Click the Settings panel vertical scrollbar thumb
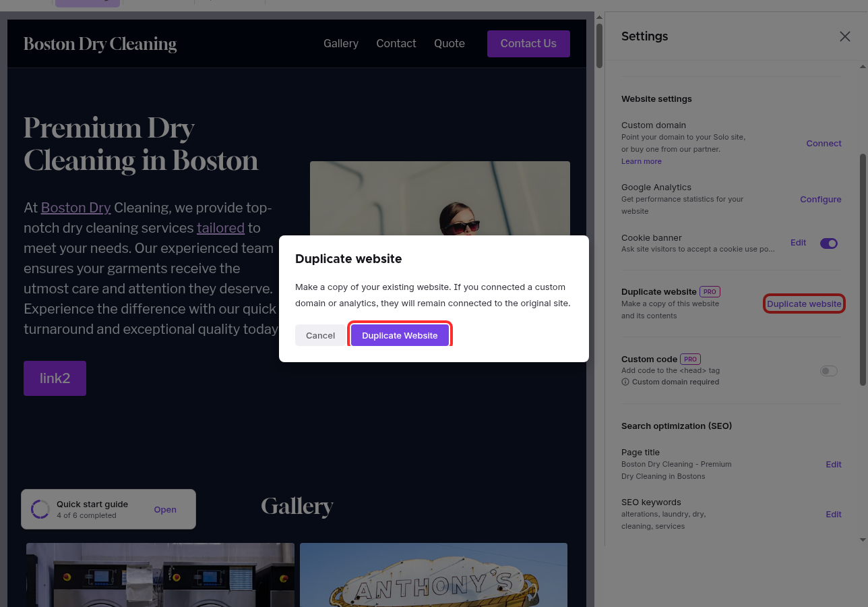The width and height of the screenshot is (868, 607). [x=863, y=270]
